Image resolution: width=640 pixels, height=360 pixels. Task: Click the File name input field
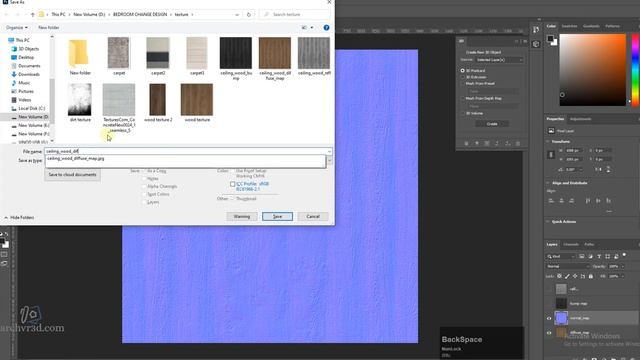tap(186, 151)
